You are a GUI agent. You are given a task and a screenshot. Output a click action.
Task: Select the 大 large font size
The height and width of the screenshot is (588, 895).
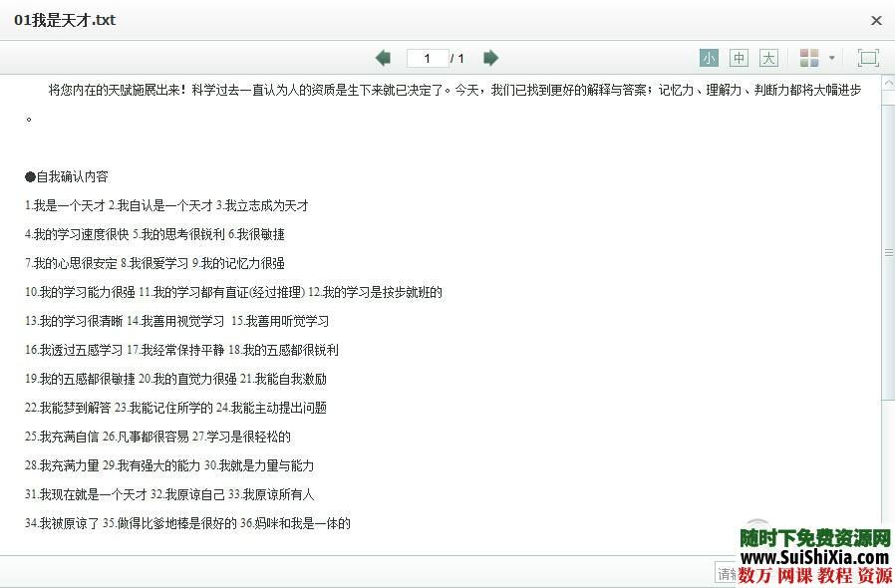point(768,58)
